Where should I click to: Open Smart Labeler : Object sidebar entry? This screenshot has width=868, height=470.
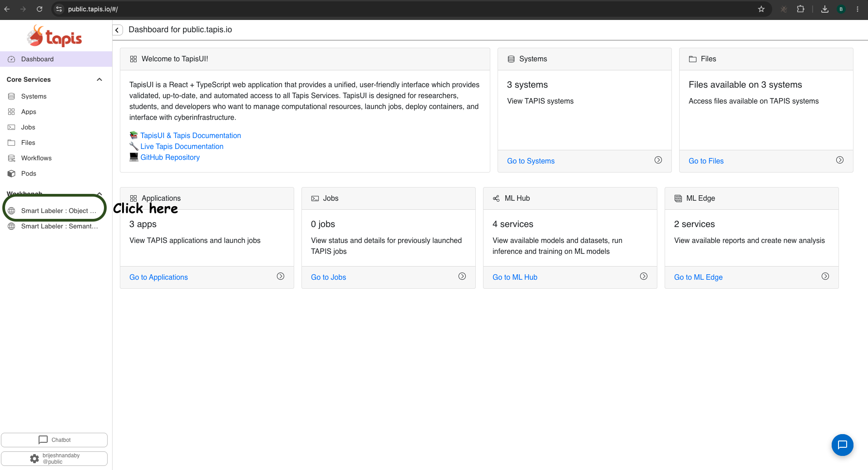56,211
